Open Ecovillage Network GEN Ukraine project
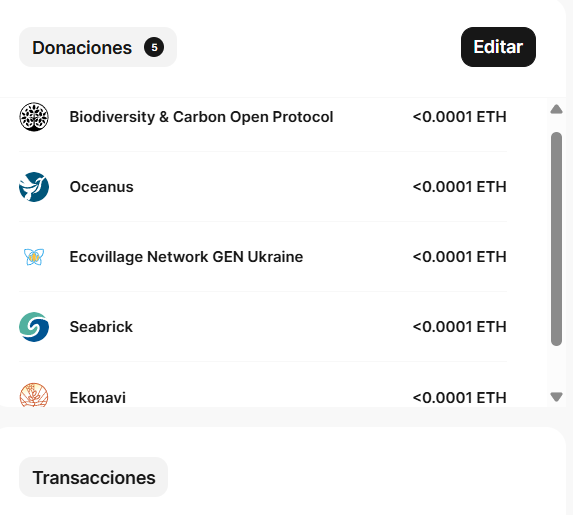Screen dimensions: 573x515 tap(186, 257)
